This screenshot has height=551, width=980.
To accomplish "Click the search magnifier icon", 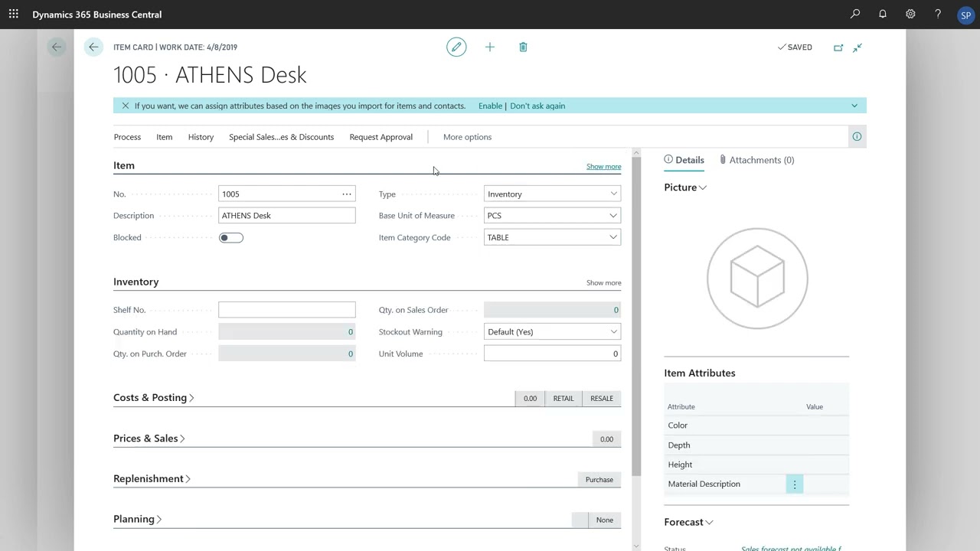I will pyautogui.click(x=855, y=14).
